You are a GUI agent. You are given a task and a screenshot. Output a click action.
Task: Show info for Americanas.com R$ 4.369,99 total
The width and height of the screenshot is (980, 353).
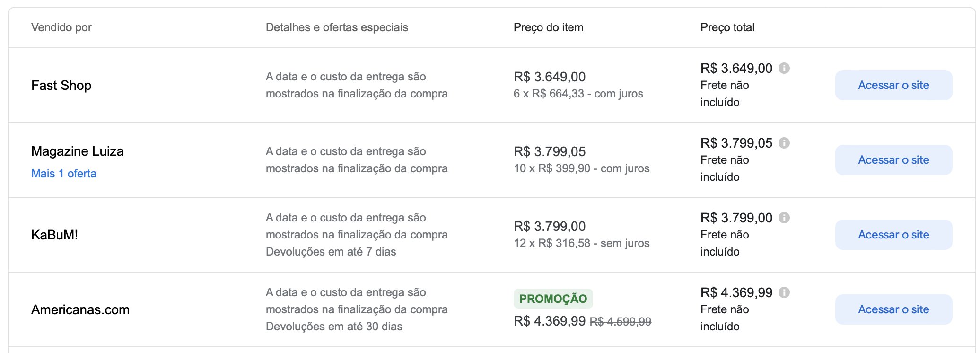tap(784, 292)
